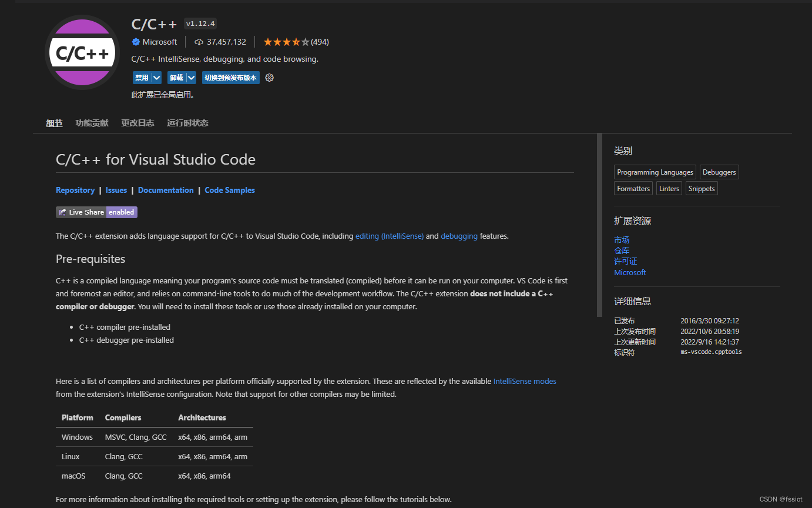This screenshot has width=812, height=508.
Task: Click 切换到预发布版本 button
Action: pyautogui.click(x=231, y=78)
